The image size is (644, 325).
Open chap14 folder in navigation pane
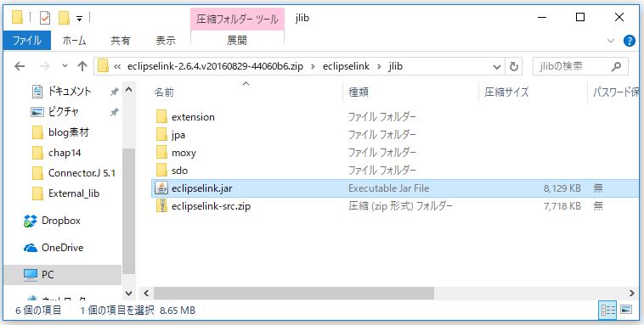65,153
